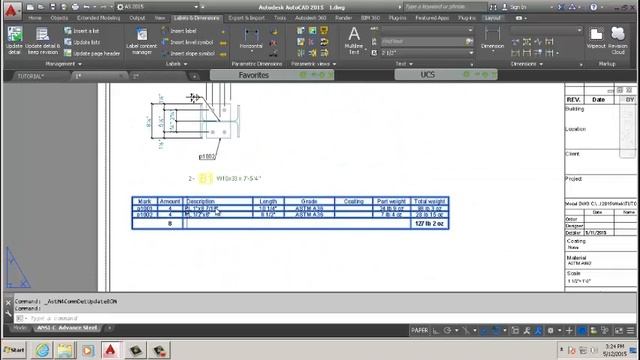Select the Dimension tool
640x360 pixels.
click(x=492, y=38)
